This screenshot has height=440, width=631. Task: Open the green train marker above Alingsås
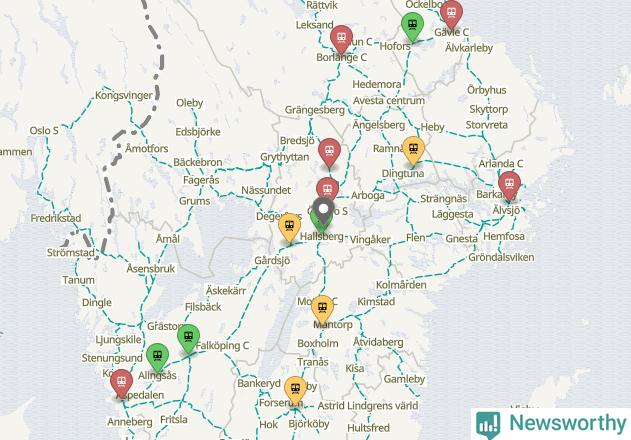[x=157, y=357]
